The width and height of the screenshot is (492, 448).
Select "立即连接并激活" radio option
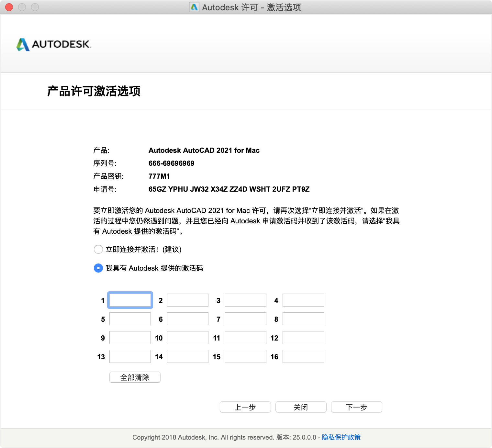pyautogui.click(x=98, y=249)
